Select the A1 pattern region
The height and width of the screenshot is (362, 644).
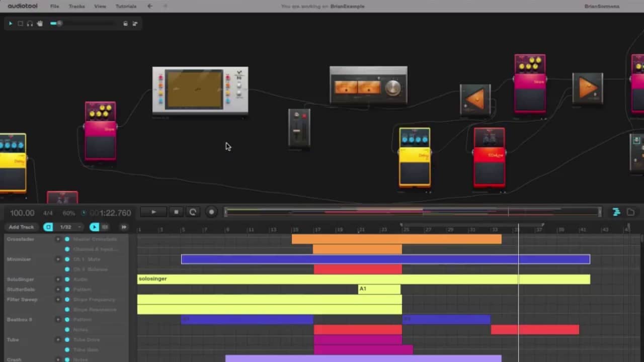pyautogui.click(x=379, y=289)
